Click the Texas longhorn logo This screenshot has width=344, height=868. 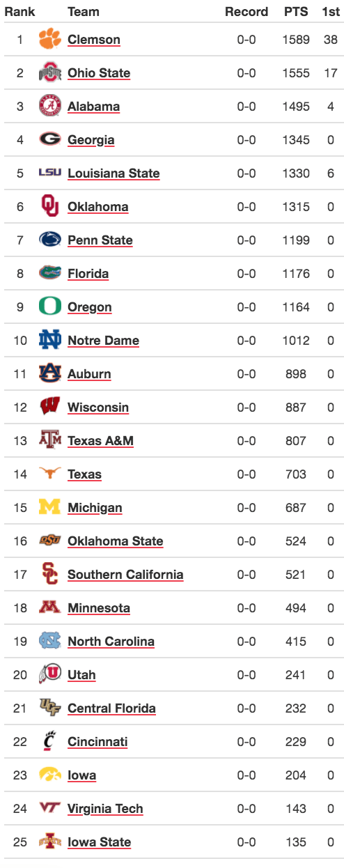pos(50,474)
